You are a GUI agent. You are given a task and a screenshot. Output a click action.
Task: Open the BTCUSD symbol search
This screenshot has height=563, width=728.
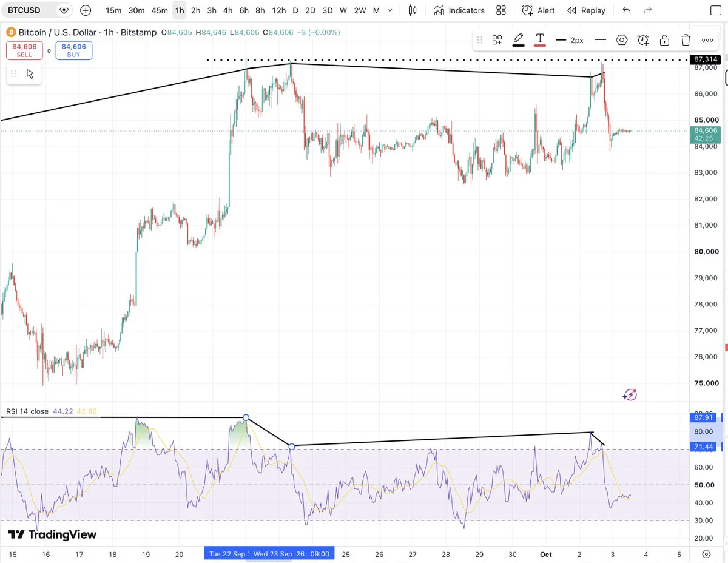pyautogui.click(x=24, y=10)
